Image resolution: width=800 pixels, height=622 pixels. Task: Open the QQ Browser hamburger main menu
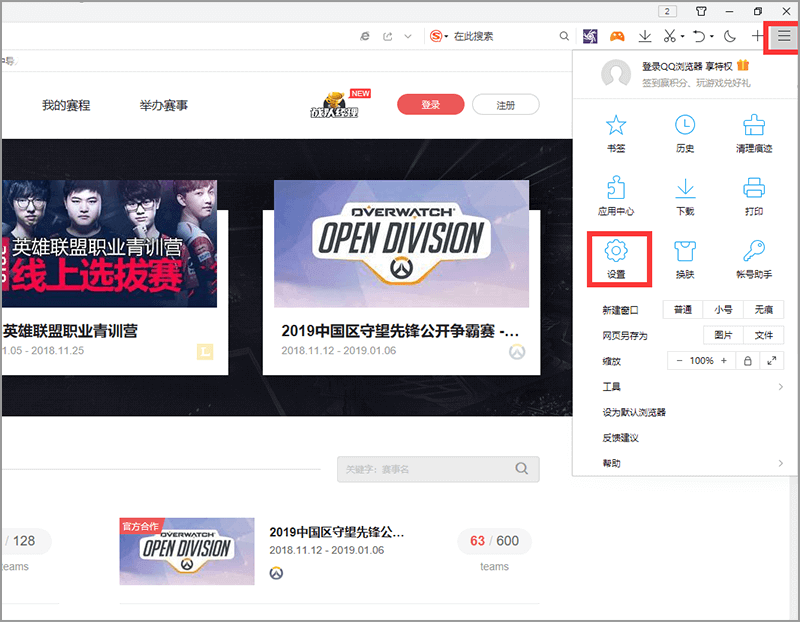tap(784, 36)
